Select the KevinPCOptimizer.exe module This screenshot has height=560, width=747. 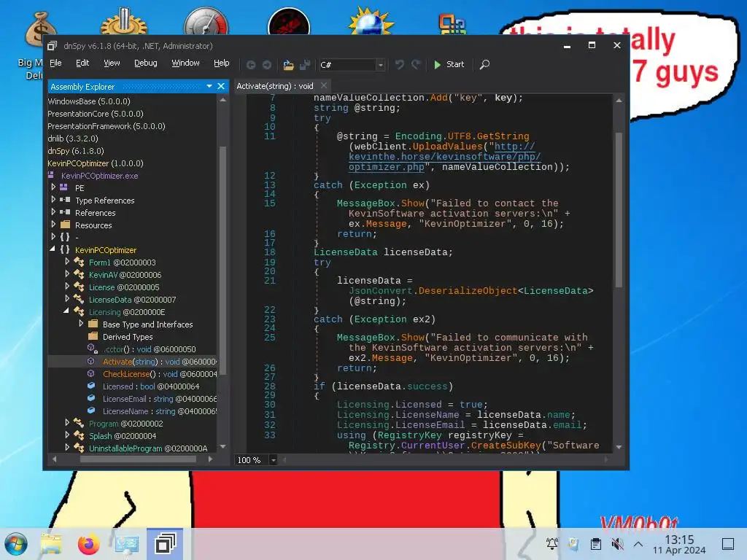coord(99,176)
